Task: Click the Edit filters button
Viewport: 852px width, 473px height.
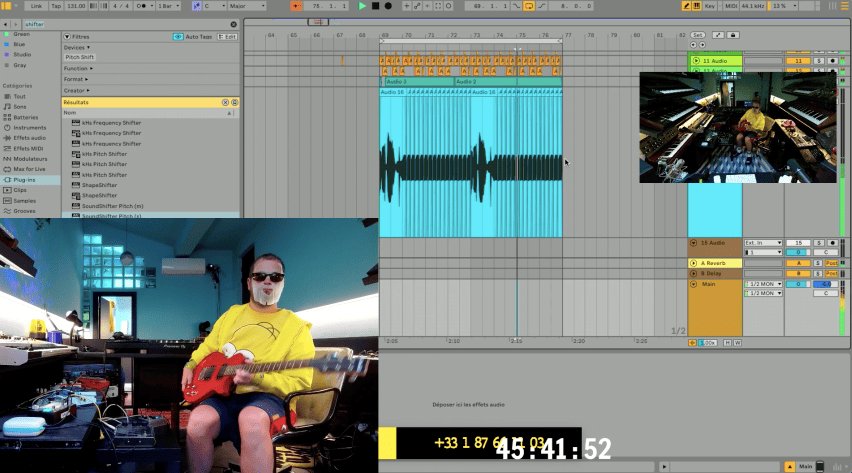Action: tap(228, 36)
